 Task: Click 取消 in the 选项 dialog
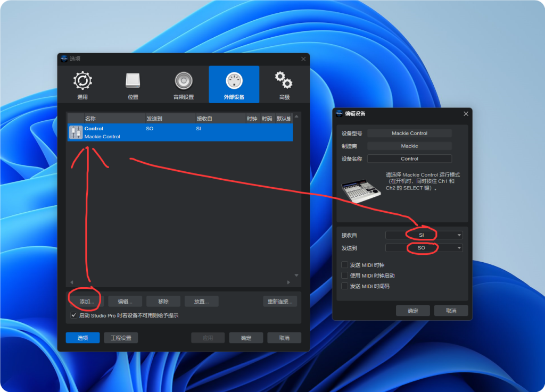point(284,338)
